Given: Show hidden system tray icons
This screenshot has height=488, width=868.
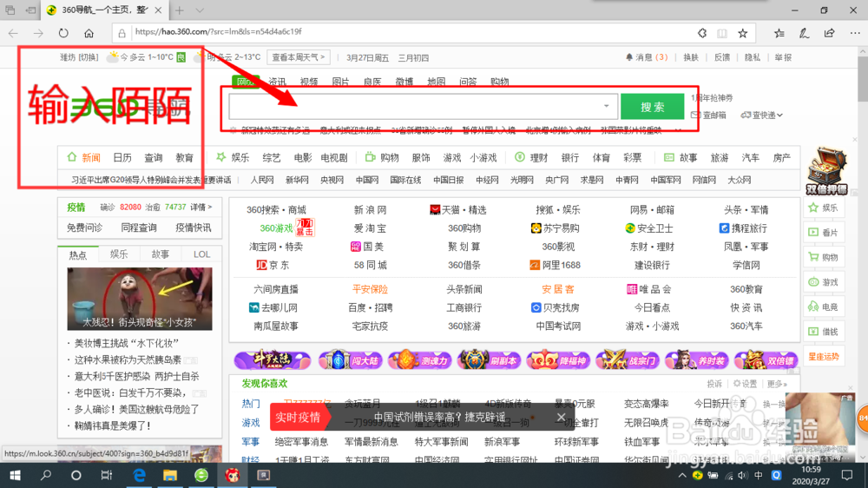Looking at the screenshot, I should coord(682,475).
